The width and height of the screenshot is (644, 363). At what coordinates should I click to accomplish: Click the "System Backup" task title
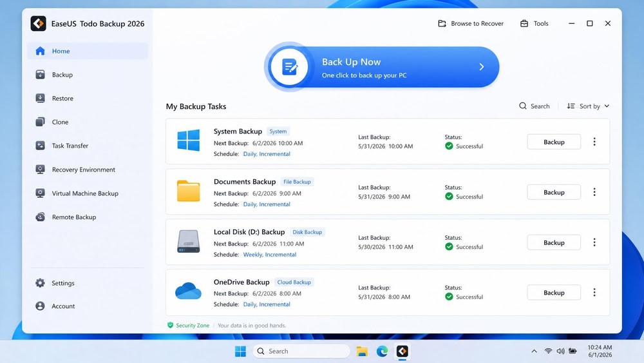(x=238, y=131)
